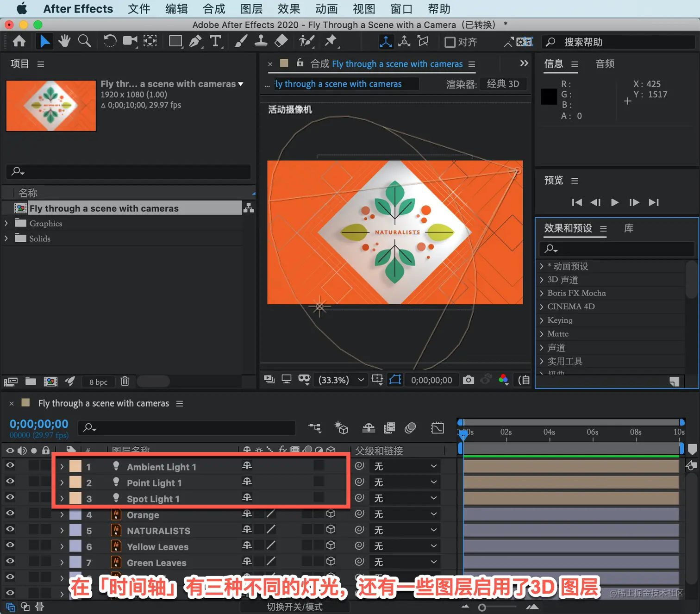Click the 搜索帮助 search field
Image resolution: width=700 pixels, height=614 pixels.
pyautogui.click(x=619, y=42)
